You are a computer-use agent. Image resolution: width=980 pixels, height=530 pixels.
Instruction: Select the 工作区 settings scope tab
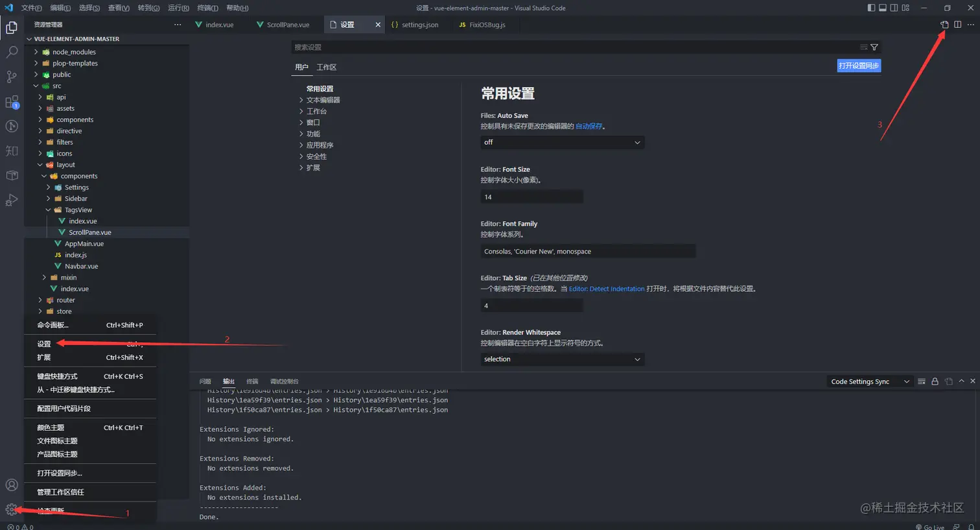tap(327, 67)
